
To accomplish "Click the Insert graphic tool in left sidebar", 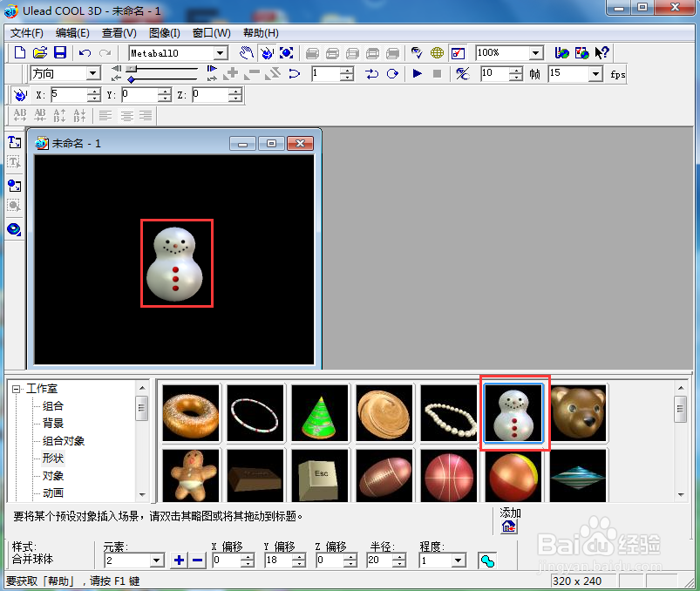I will pos(14,186).
